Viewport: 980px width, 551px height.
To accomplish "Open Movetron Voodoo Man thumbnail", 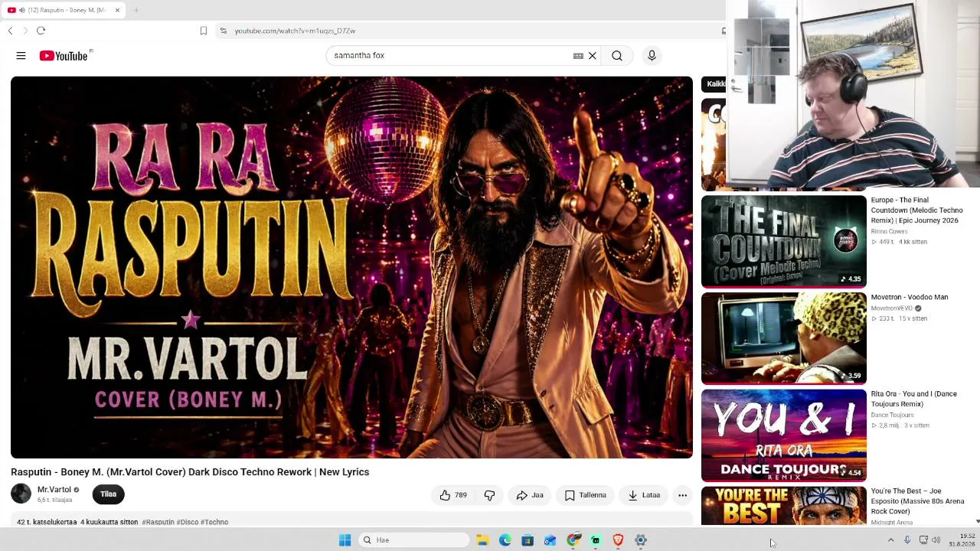I will pyautogui.click(x=784, y=338).
